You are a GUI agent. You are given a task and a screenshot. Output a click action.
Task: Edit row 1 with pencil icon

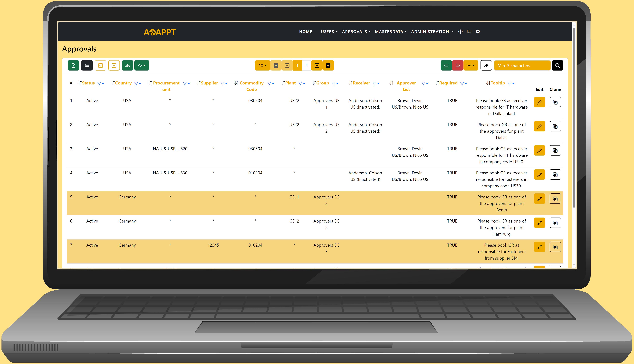point(539,102)
